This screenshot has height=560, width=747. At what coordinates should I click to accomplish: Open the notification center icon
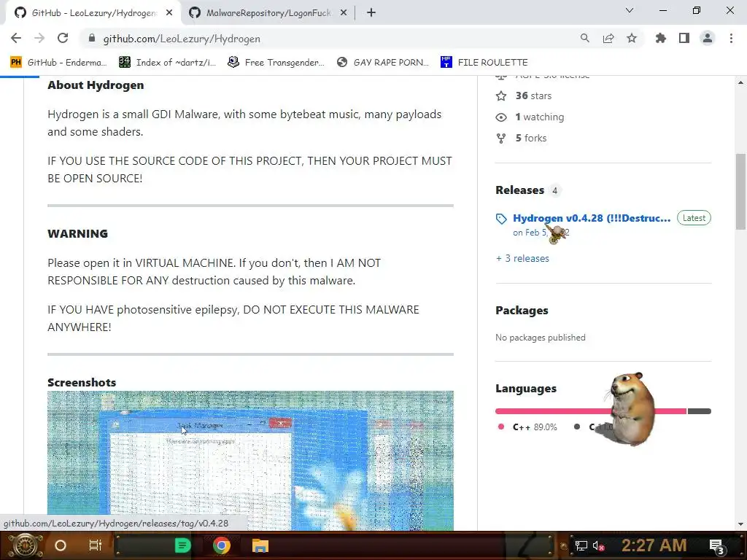point(717,546)
